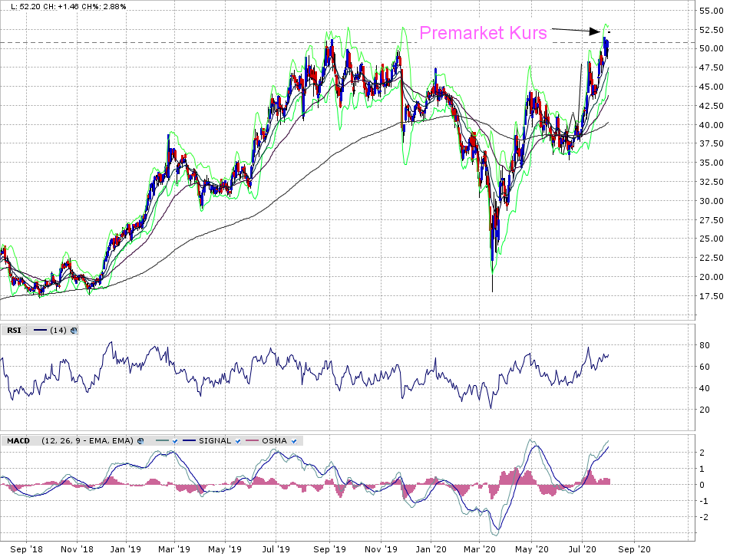
Task: Click the 50.00 price axis label
Action: (711, 48)
